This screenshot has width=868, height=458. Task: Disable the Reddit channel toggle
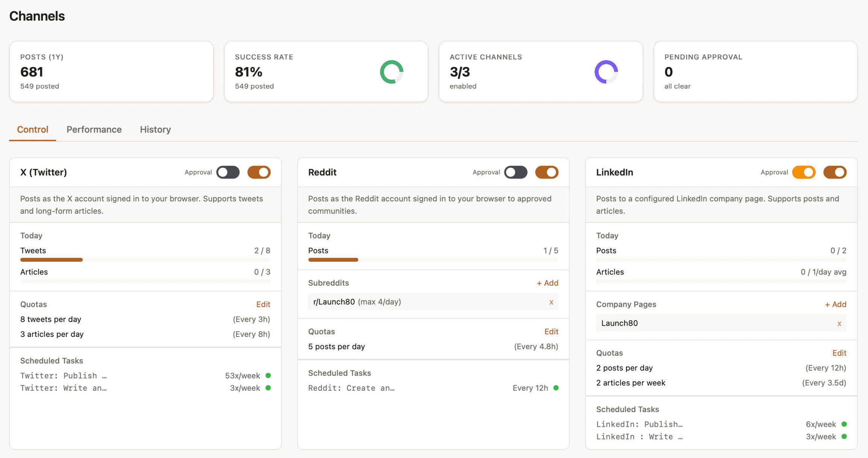point(546,172)
